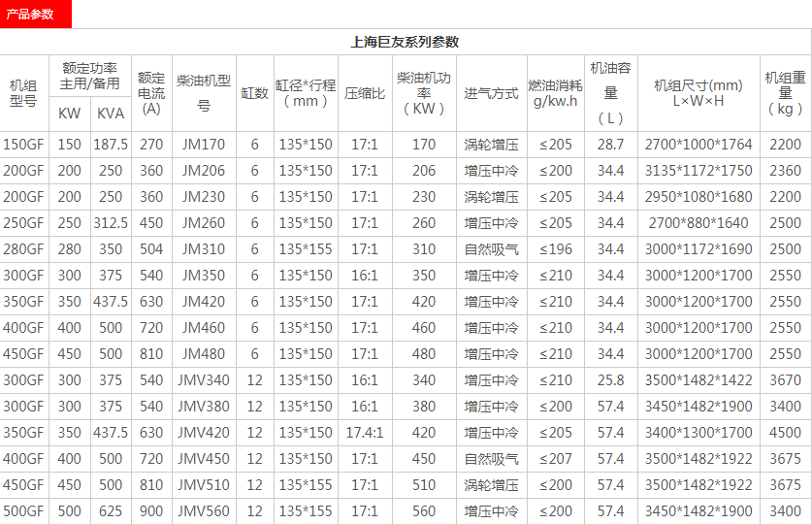Select the 510 engine power cell

point(424,485)
